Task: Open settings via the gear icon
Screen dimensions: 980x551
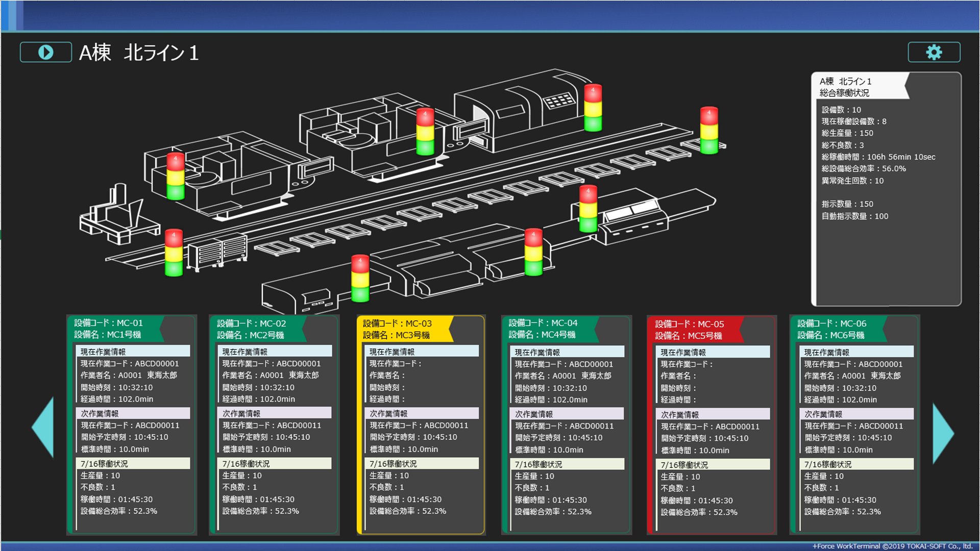Action: (x=934, y=52)
